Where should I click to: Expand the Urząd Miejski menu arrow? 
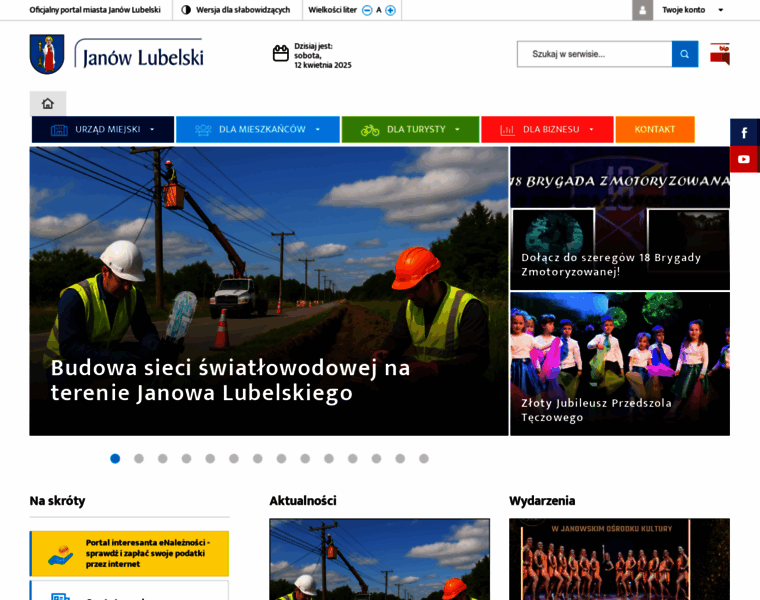[152, 129]
